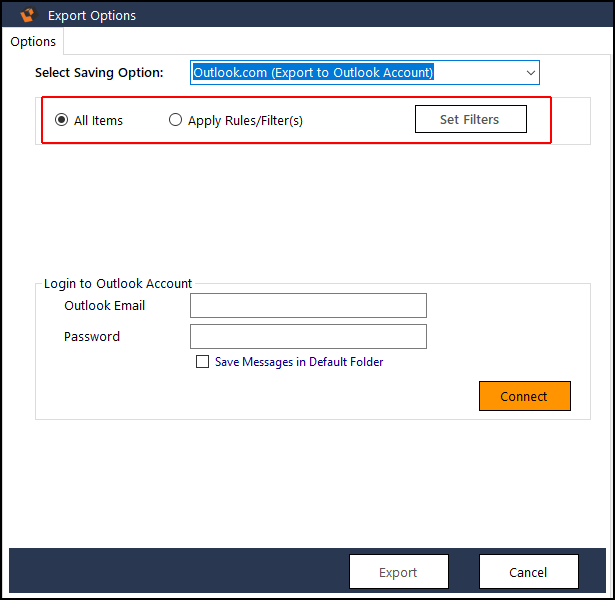The image size is (615, 600).
Task: Switch to the Options tab
Action: tap(33, 41)
